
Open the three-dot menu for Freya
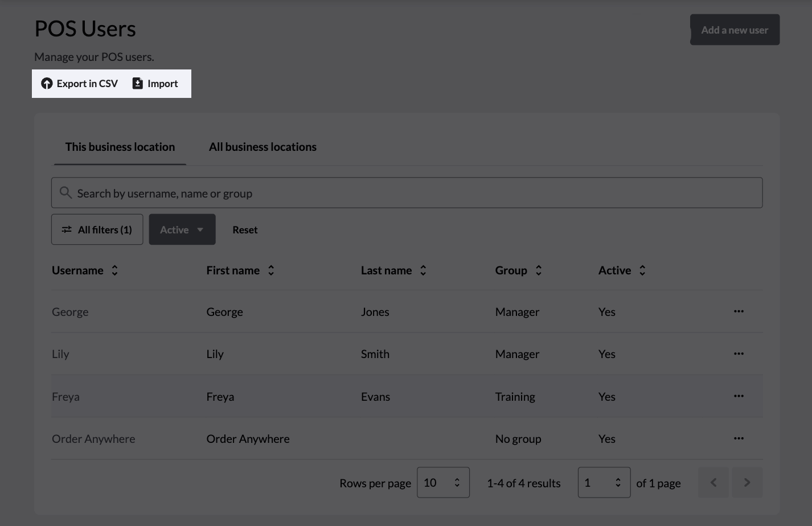coord(739,396)
